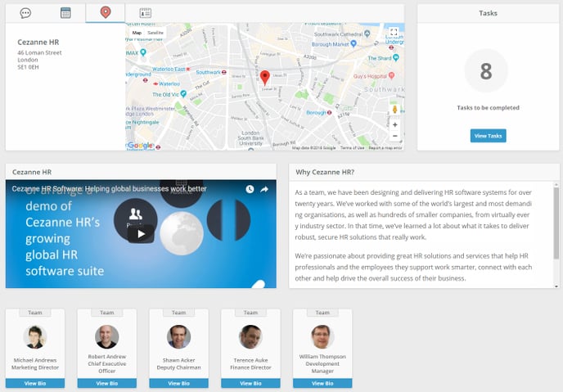This screenshot has width=563, height=392.
Task: Click 'Finance Director' job title text
Action: pyautogui.click(x=250, y=367)
